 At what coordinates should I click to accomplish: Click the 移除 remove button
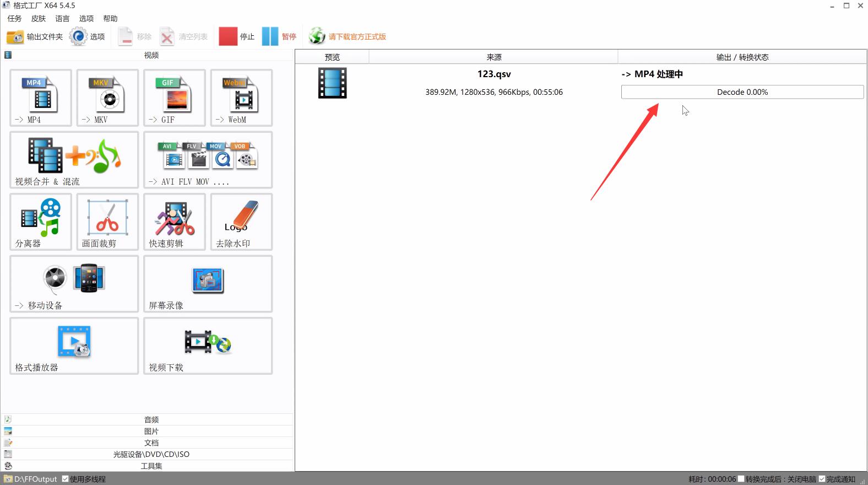click(134, 37)
